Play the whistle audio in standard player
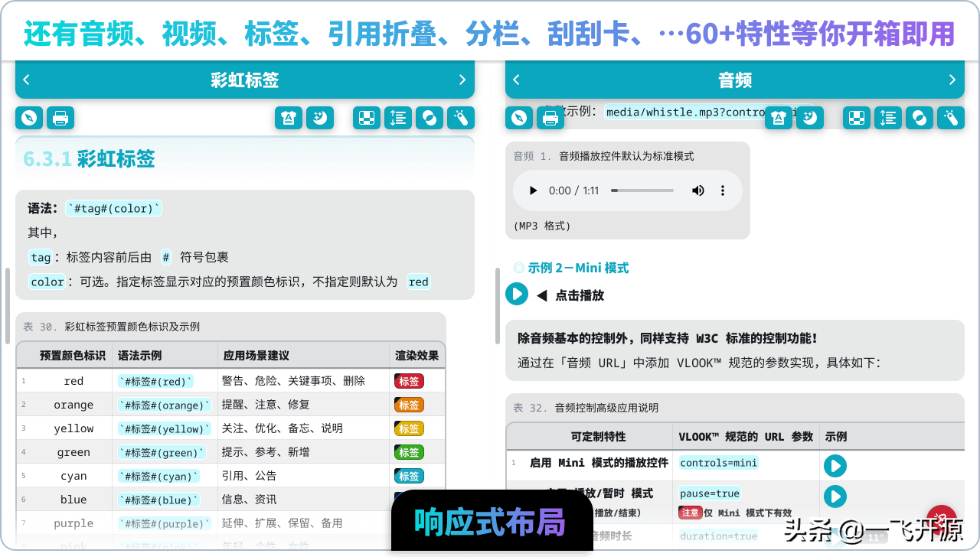Screen dimensions: 980x560 534,190
